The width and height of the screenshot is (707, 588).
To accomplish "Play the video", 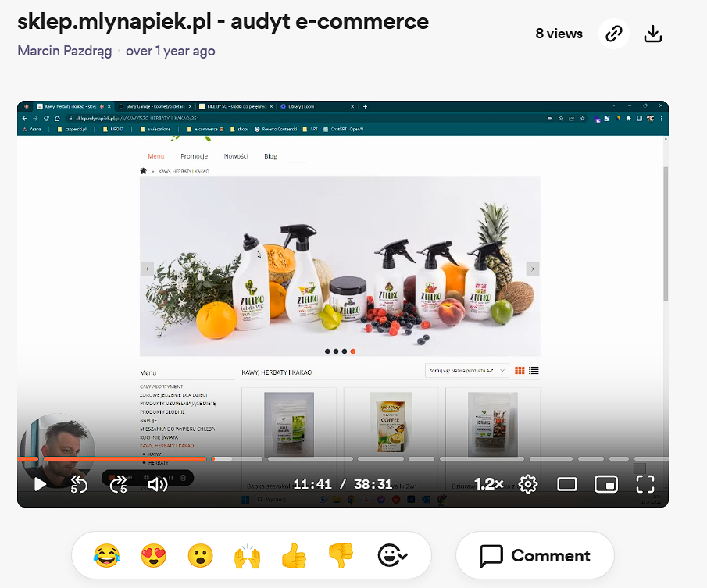I will [40, 484].
